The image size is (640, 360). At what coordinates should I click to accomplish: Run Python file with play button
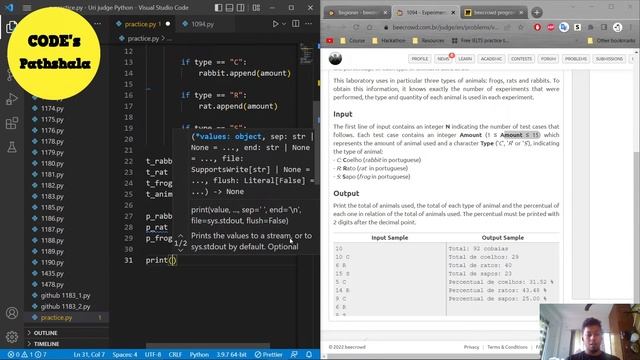tap(276, 24)
